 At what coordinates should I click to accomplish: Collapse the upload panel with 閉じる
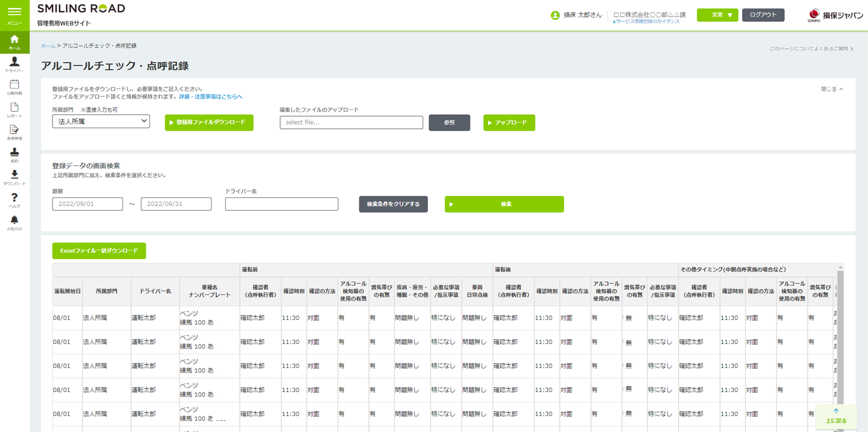(x=832, y=89)
